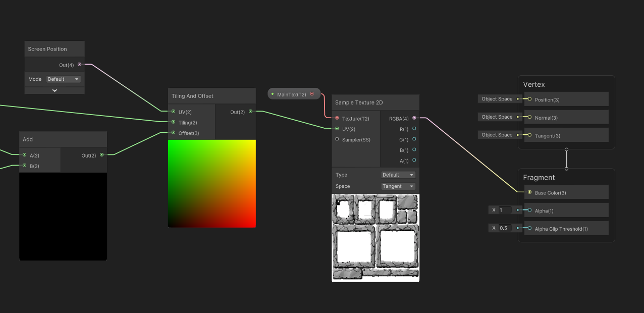The width and height of the screenshot is (644, 313).
Task: Click the UV(2) input port on Tiling And Offset
Action: (173, 112)
